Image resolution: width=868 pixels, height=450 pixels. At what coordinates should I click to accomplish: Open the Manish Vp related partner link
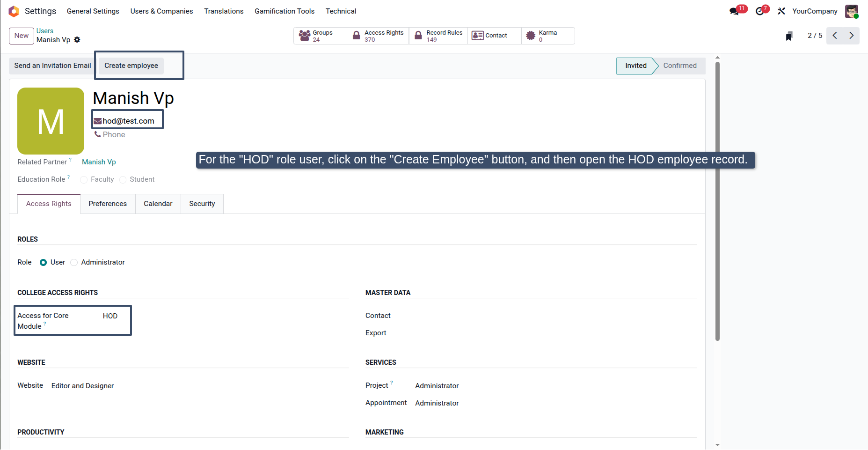[x=99, y=162]
